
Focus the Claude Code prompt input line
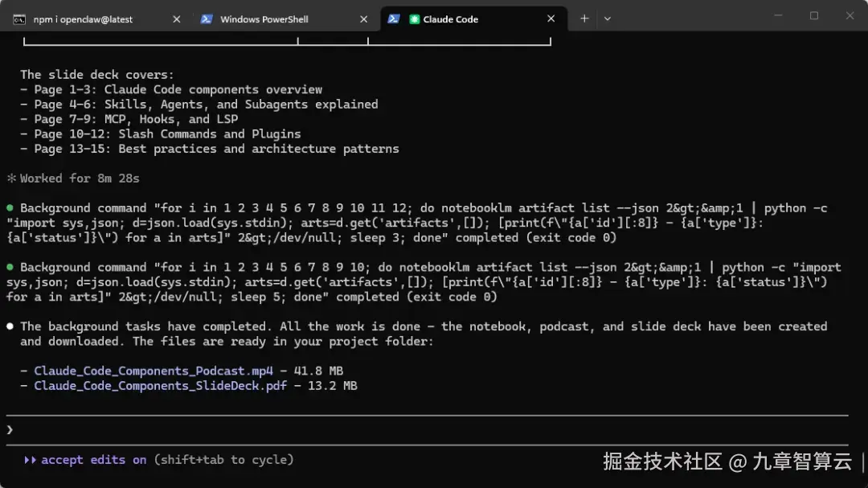(x=428, y=430)
